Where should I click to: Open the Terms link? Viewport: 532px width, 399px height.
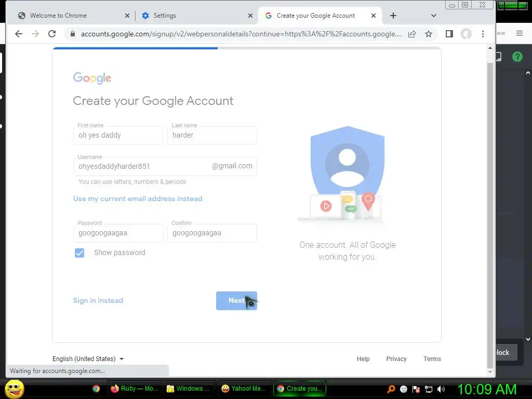click(x=432, y=358)
